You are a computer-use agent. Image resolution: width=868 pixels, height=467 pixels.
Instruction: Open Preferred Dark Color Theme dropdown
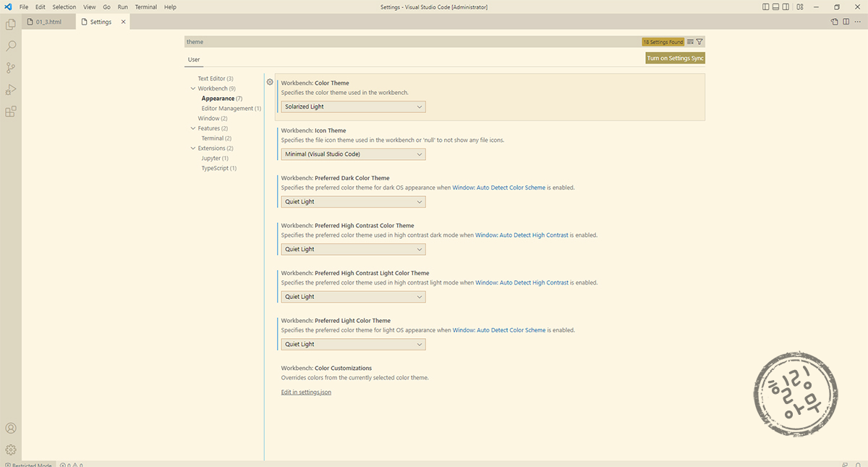click(x=353, y=201)
